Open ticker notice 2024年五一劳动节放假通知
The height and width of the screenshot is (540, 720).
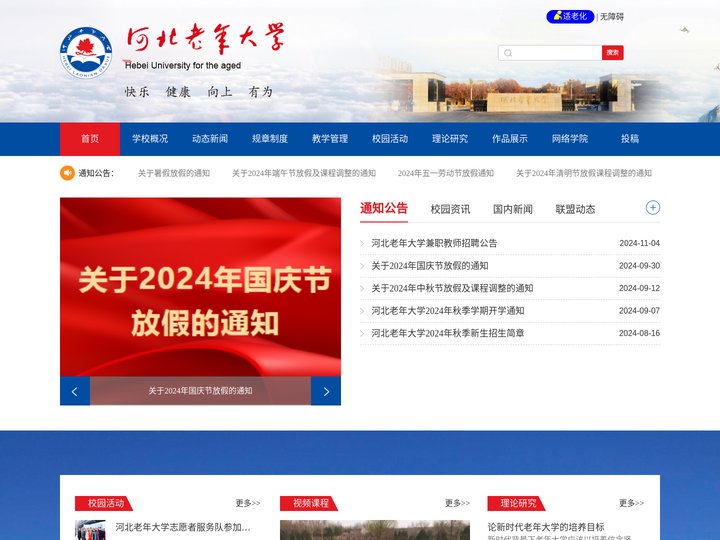click(446, 173)
